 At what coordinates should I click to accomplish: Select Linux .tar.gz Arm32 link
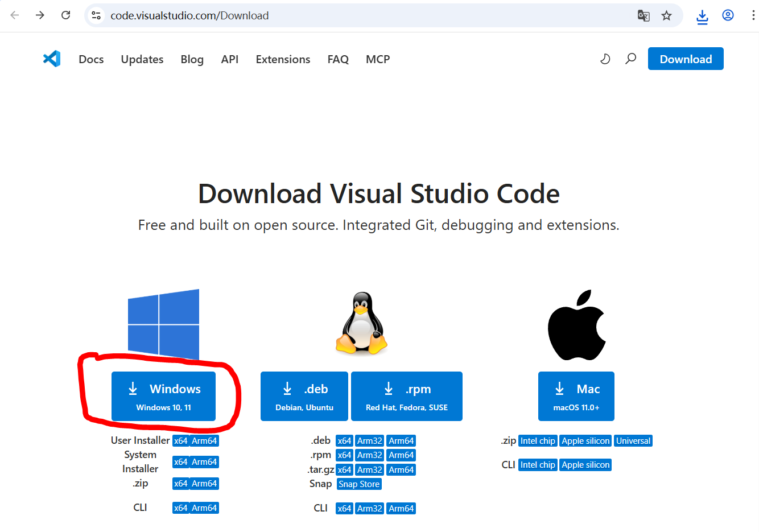370,470
